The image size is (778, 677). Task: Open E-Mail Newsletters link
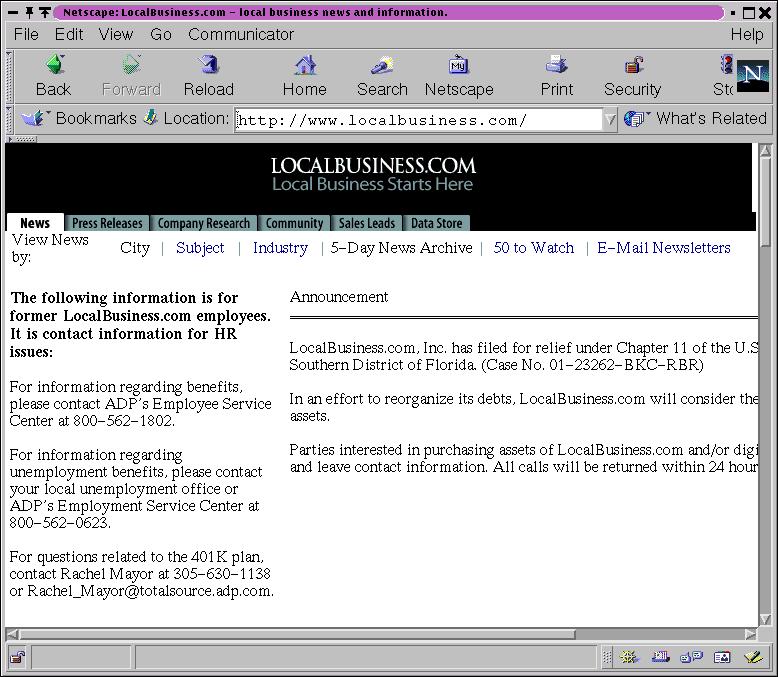664,248
